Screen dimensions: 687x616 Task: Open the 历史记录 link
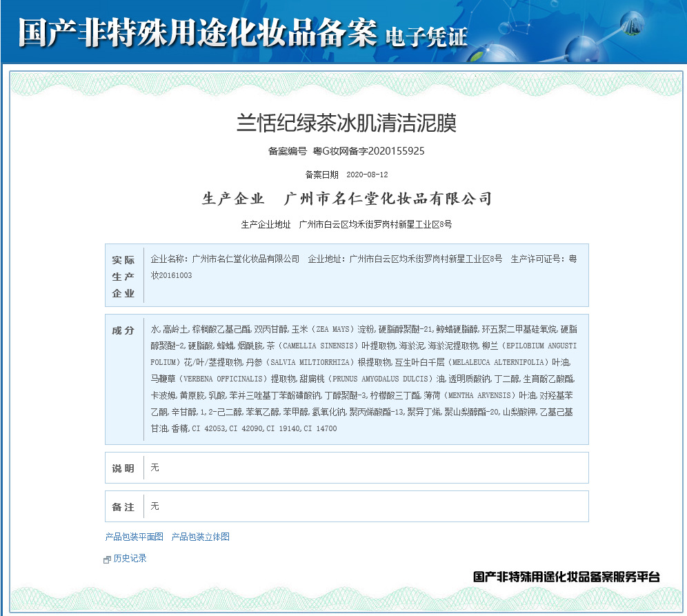click(130, 558)
